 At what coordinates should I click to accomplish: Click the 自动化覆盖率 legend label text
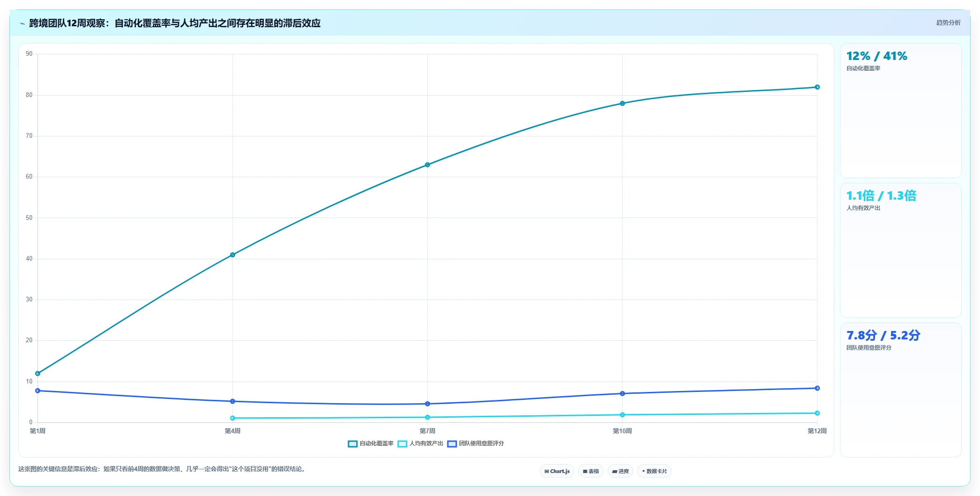point(377,443)
